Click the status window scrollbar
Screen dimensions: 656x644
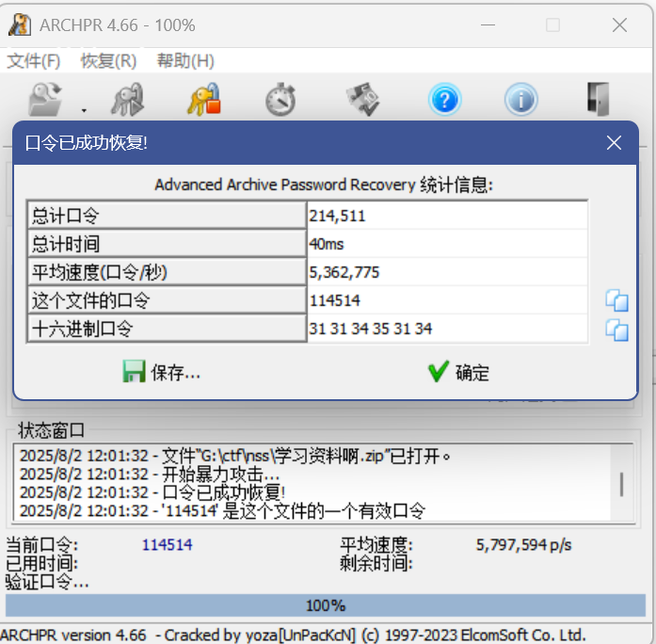pos(621,484)
